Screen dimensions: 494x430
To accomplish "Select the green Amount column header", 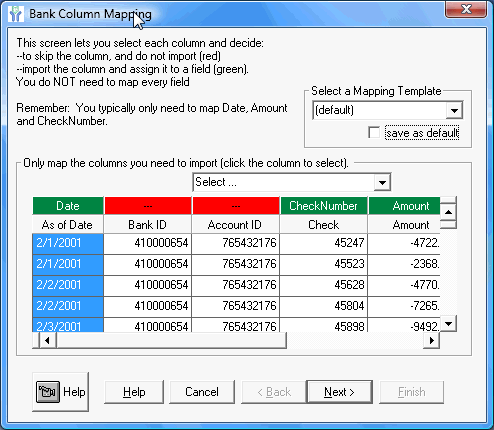I will pyautogui.click(x=404, y=206).
